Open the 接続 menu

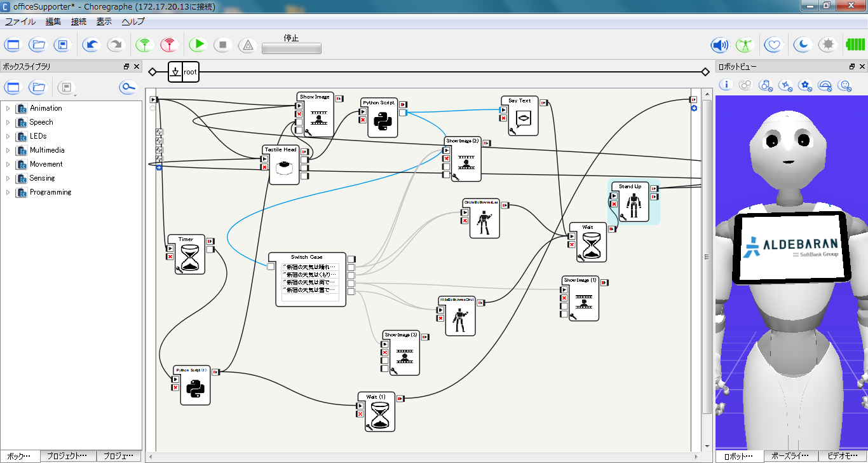(x=79, y=21)
